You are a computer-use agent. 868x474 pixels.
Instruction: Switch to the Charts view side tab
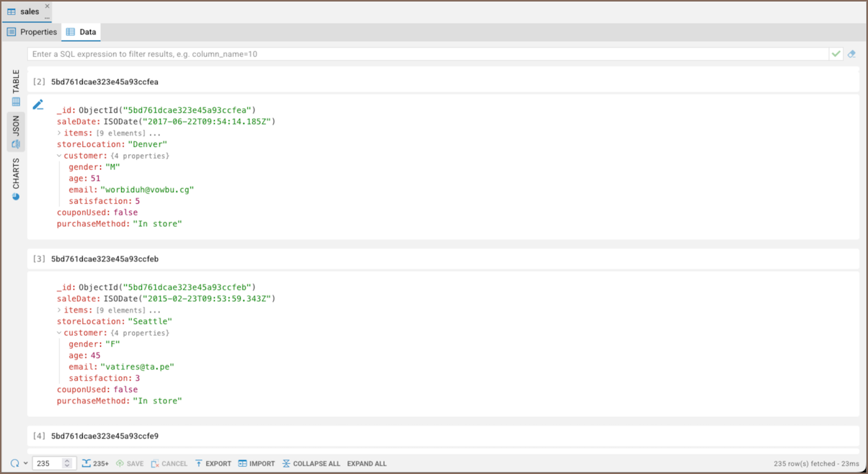16,179
